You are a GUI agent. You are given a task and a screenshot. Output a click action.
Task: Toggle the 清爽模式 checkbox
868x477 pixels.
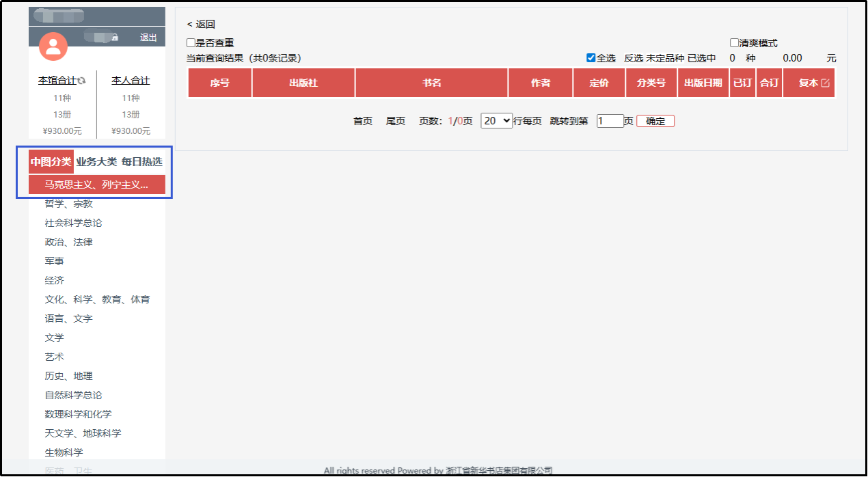tap(735, 43)
